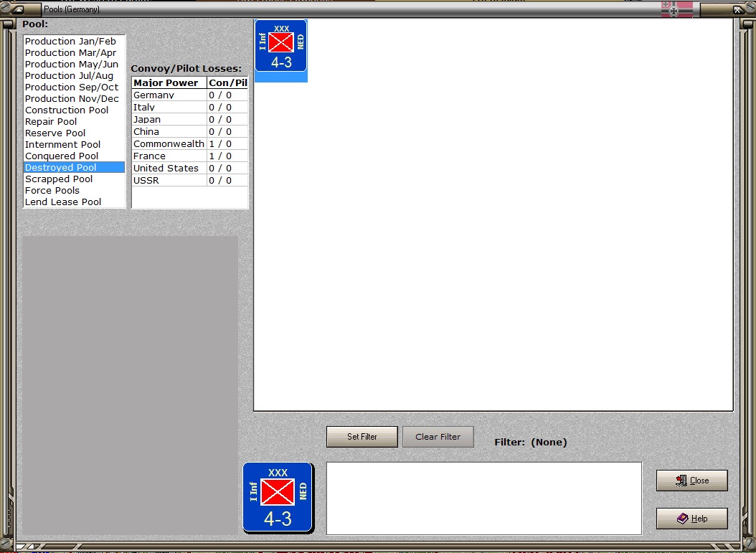Select the Italy row in losses table
756x553 pixels.
[x=190, y=108]
